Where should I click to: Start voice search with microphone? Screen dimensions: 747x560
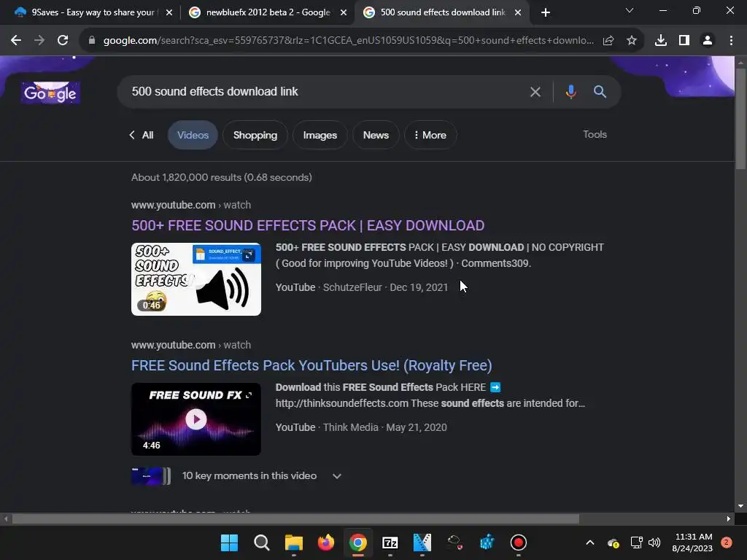click(570, 91)
